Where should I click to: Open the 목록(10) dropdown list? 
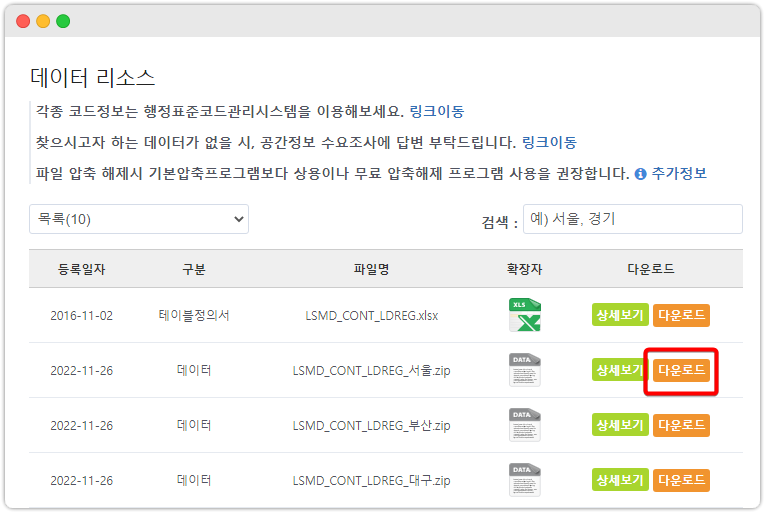[139, 219]
